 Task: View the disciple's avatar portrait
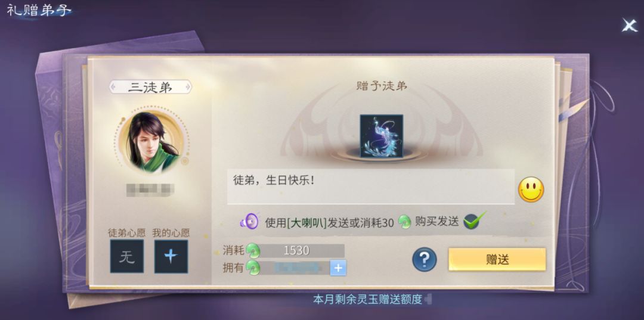coord(151,142)
